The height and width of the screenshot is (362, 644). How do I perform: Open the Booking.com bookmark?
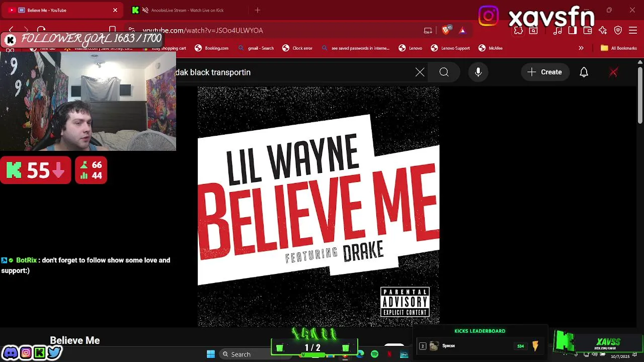click(x=211, y=48)
